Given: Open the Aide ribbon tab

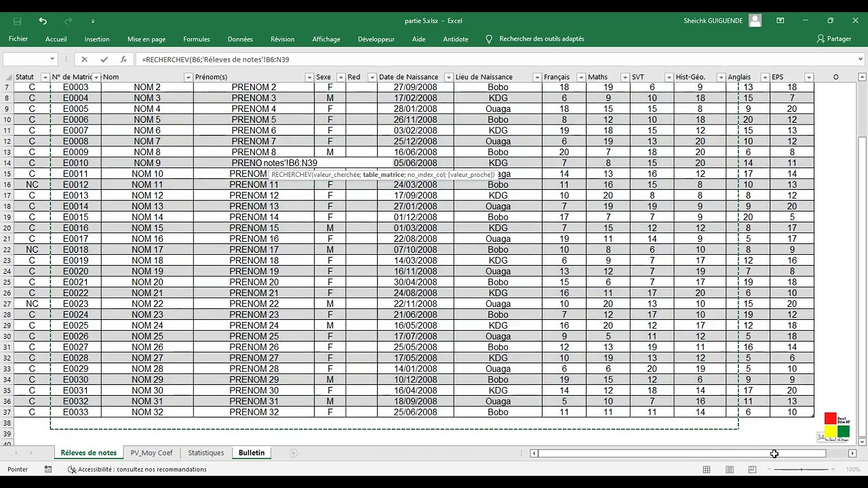Looking at the screenshot, I should [x=419, y=39].
